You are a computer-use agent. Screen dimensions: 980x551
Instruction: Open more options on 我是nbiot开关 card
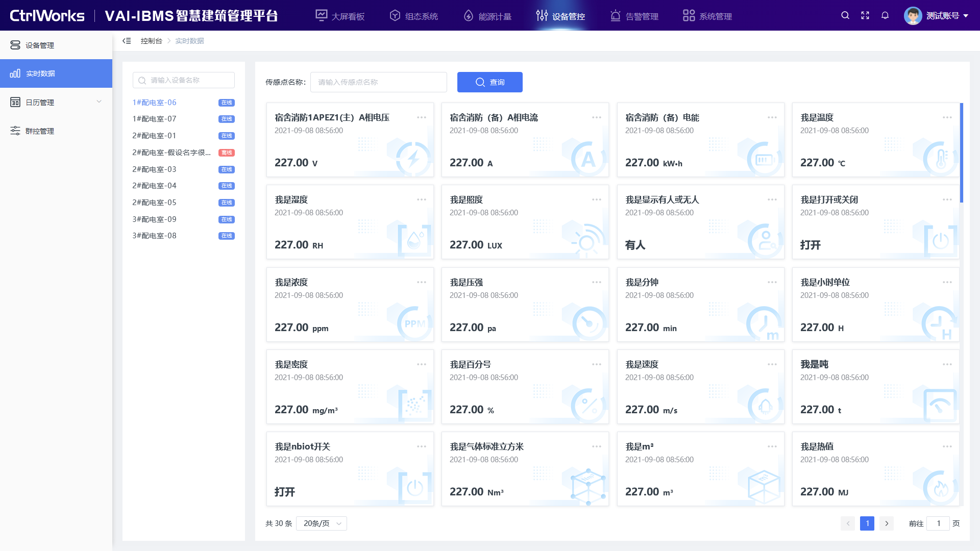(422, 446)
